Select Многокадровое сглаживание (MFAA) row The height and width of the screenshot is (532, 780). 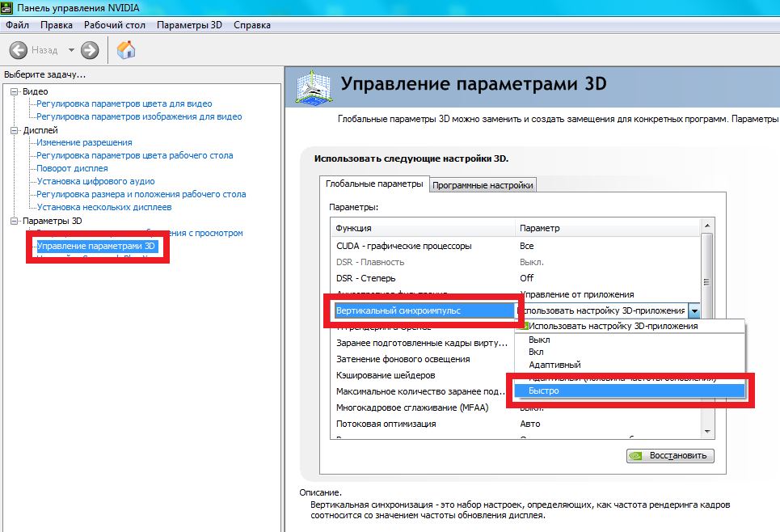click(423, 407)
